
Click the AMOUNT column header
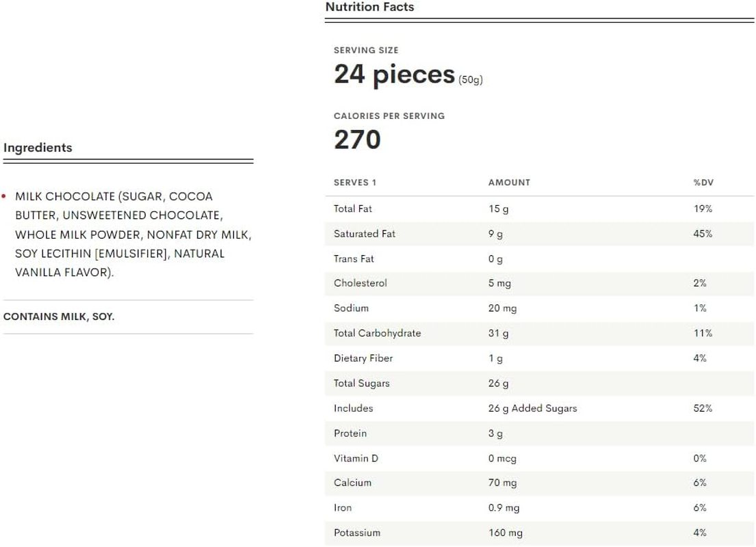(509, 183)
